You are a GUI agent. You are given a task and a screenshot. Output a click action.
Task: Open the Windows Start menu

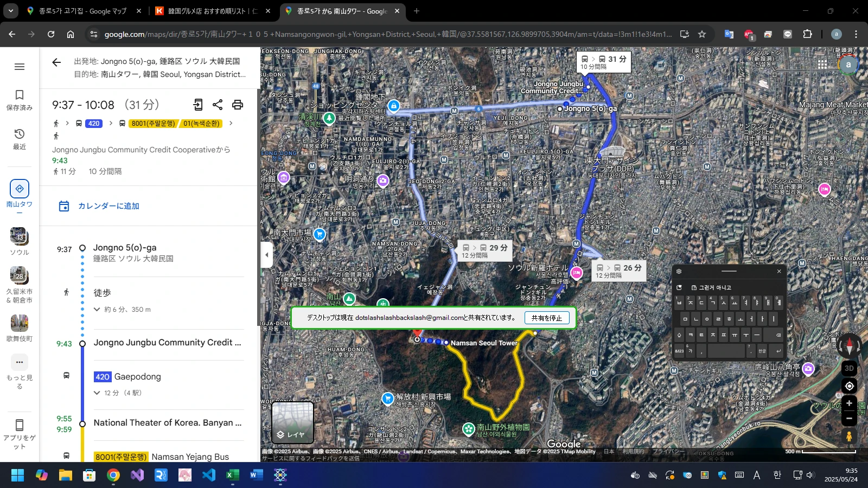tap(17, 476)
